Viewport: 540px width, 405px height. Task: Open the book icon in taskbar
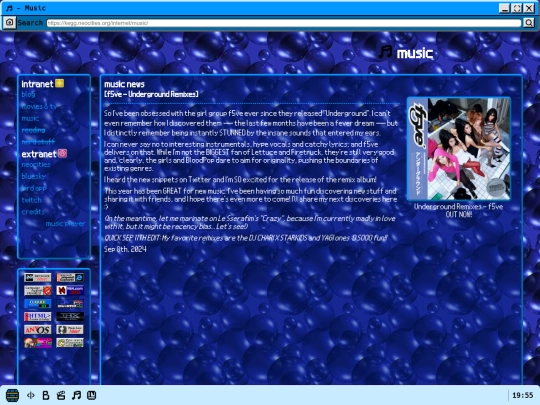pyautogui.click(x=91, y=395)
